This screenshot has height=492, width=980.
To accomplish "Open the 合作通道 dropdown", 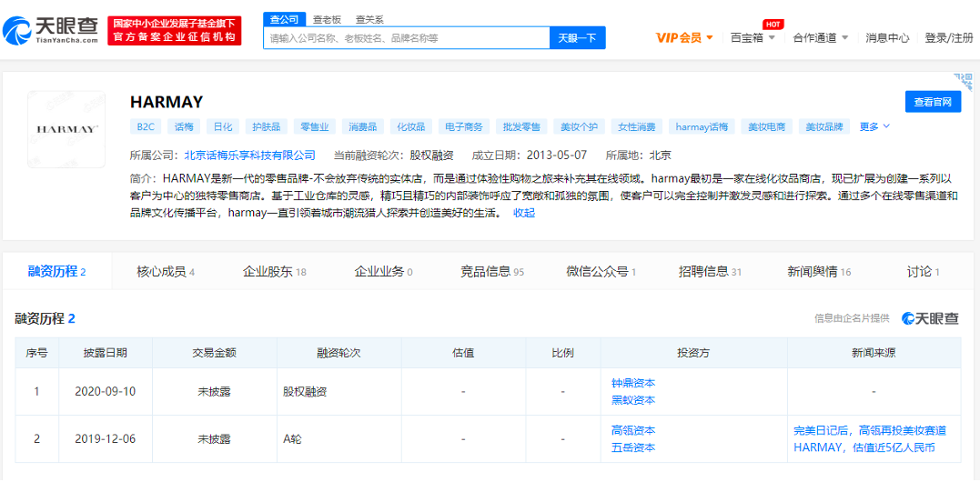I will [820, 38].
